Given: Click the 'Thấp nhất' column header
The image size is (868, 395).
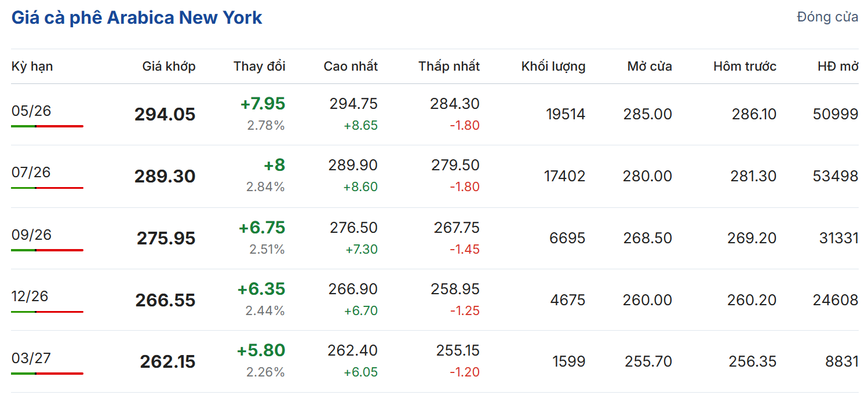Looking at the screenshot, I should 448,67.
